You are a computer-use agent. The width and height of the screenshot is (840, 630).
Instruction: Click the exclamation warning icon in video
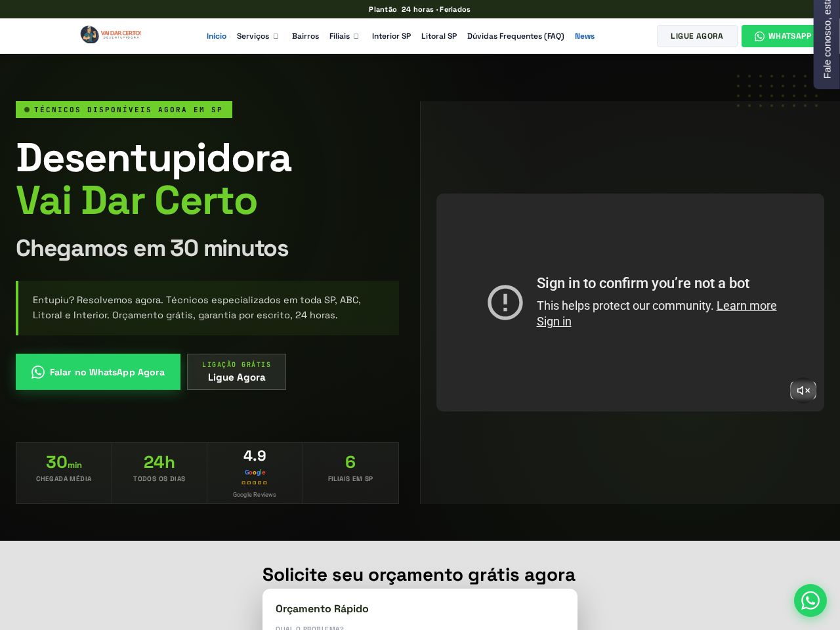coord(505,303)
